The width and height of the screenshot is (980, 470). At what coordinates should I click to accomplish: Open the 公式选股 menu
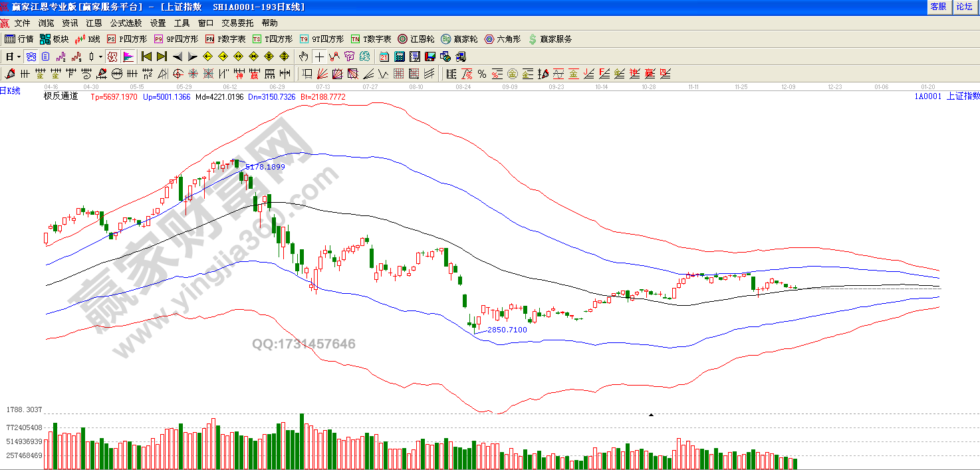tap(126, 23)
